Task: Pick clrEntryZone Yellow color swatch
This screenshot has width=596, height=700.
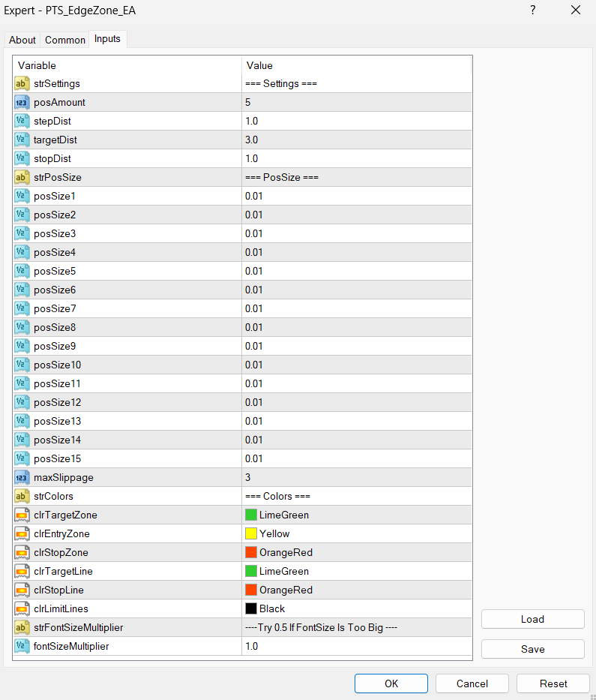Action: coord(251,533)
